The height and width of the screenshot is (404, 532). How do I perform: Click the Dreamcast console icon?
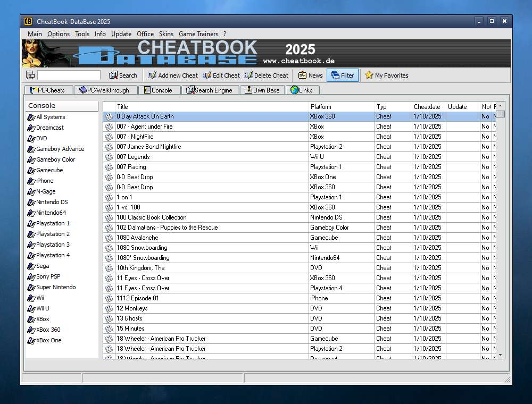[x=31, y=128]
